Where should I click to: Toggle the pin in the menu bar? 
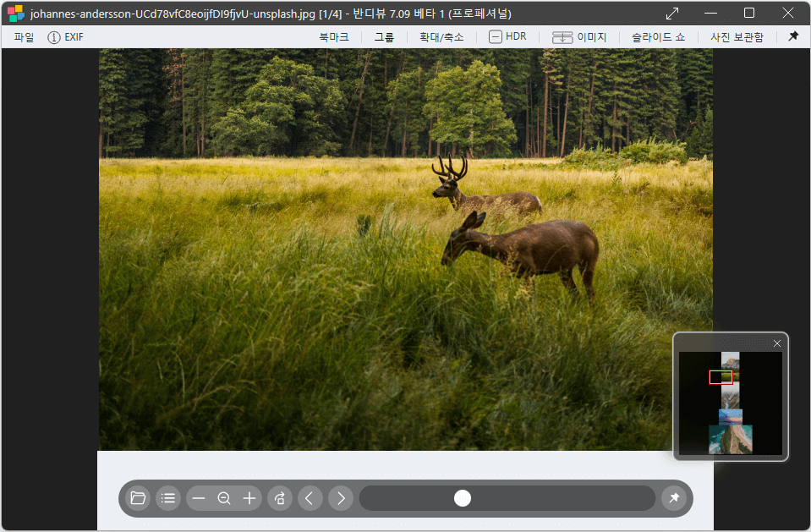pyautogui.click(x=793, y=36)
